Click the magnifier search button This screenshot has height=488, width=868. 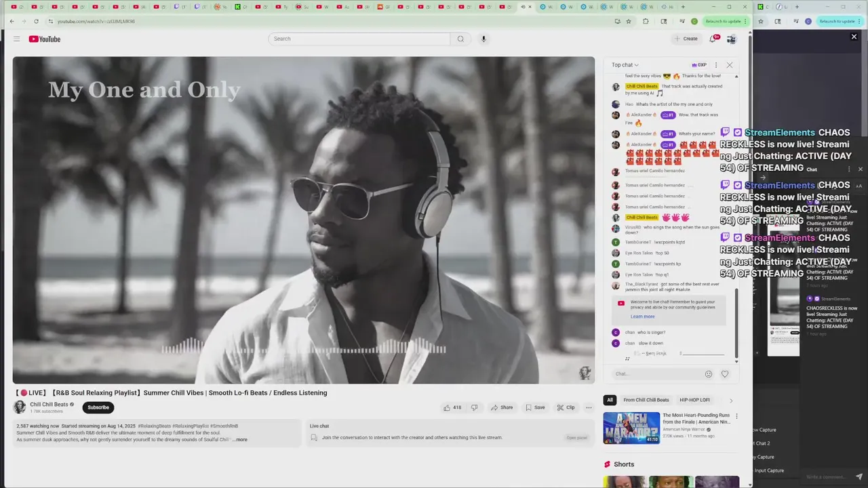coord(460,39)
